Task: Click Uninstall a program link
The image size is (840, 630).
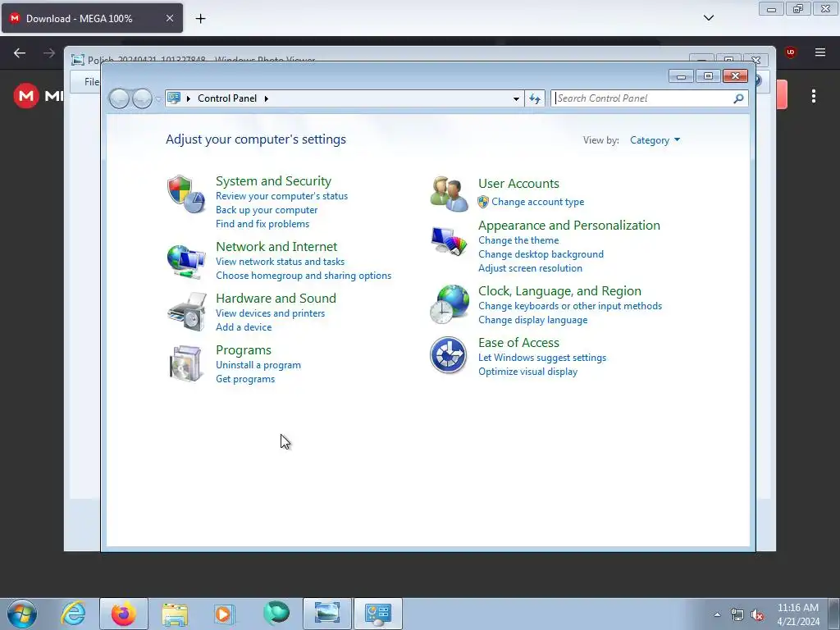Action: [x=258, y=365]
